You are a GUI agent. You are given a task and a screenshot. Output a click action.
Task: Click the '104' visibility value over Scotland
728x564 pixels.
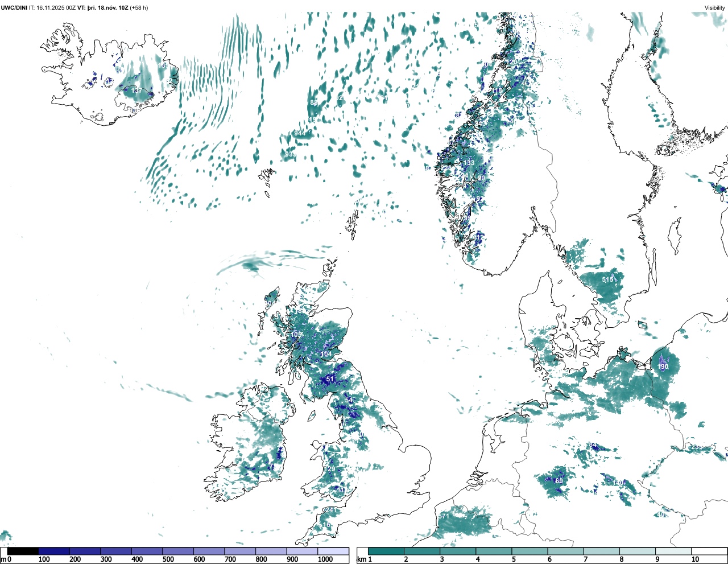pyautogui.click(x=326, y=354)
